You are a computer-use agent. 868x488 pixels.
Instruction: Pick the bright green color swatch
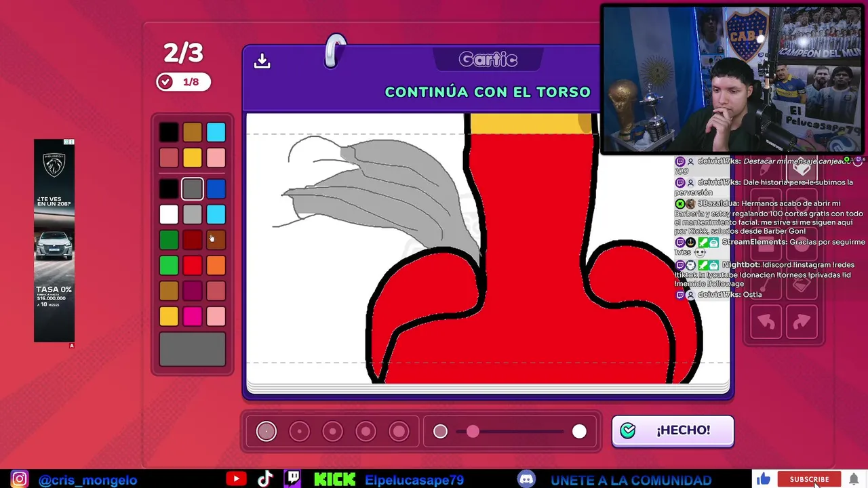169,266
